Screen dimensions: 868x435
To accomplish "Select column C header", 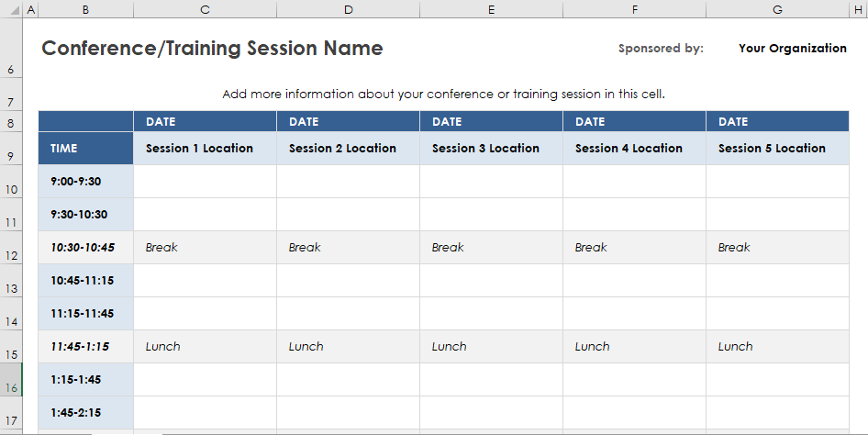I will pos(205,9).
